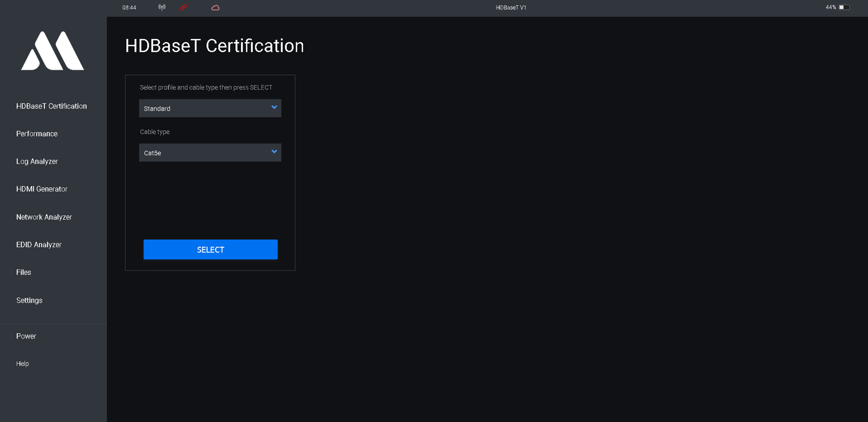Open EDID Analyzer

(x=39, y=245)
